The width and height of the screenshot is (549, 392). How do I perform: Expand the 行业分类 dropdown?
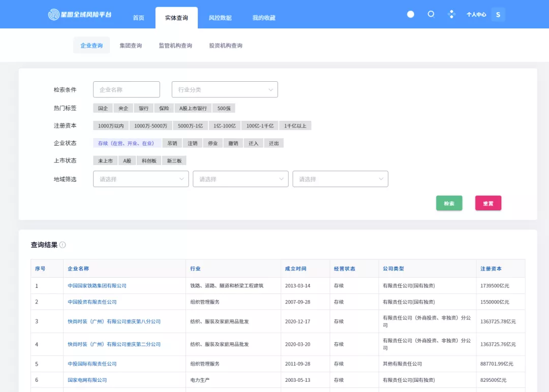coord(225,89)
